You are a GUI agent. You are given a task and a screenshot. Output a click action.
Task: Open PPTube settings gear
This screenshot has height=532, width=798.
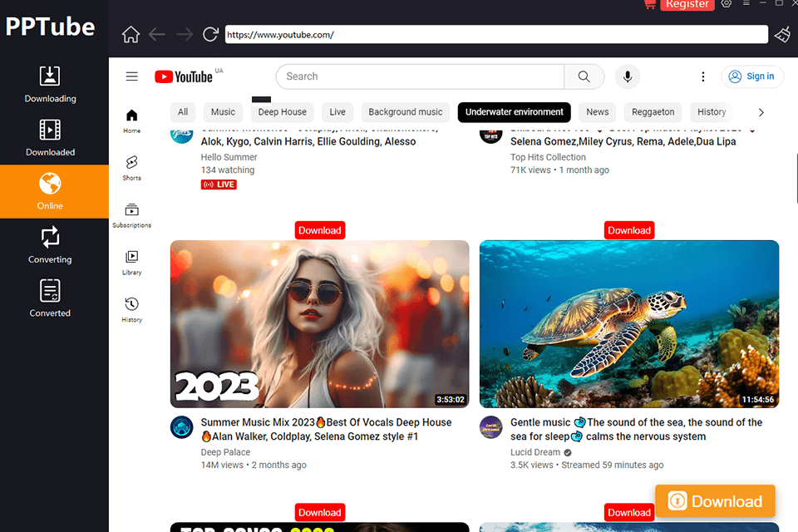point(727,3)
